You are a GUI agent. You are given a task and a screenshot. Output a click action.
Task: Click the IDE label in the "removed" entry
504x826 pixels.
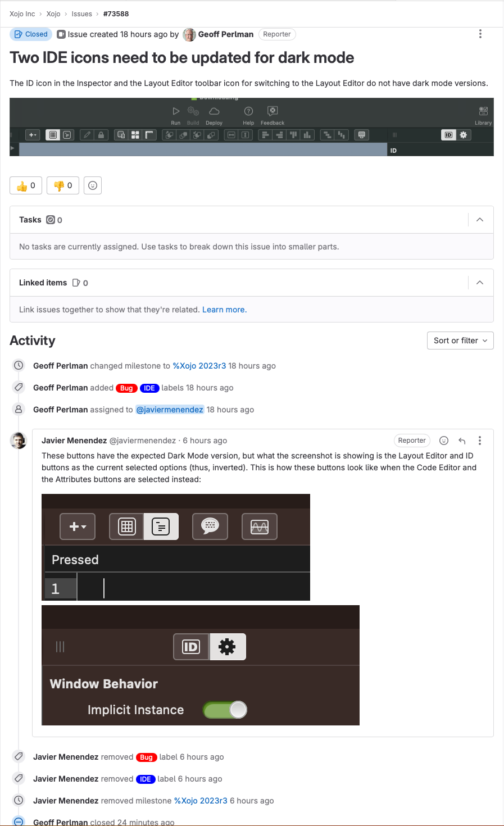coord(146,779)
